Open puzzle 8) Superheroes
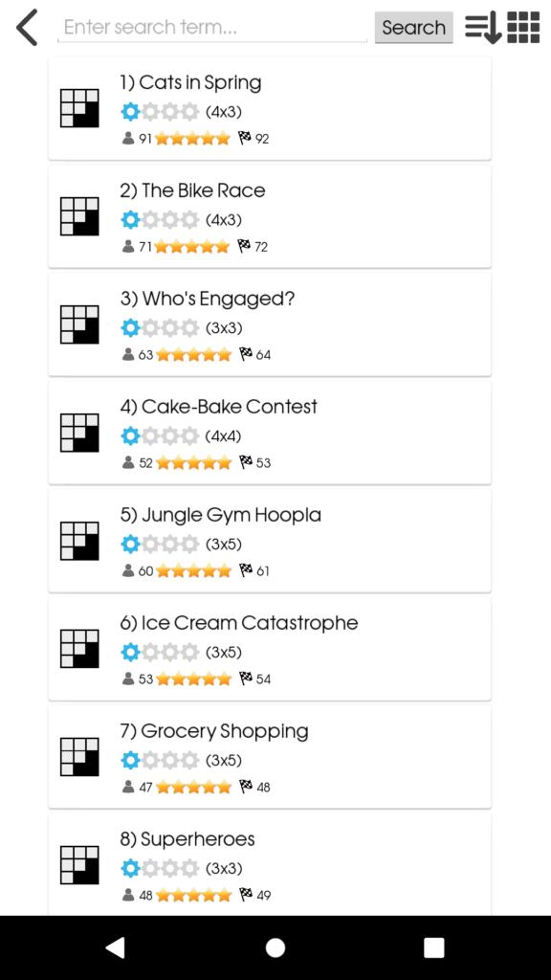The image size is (551, 980). (x=270, y=865)
